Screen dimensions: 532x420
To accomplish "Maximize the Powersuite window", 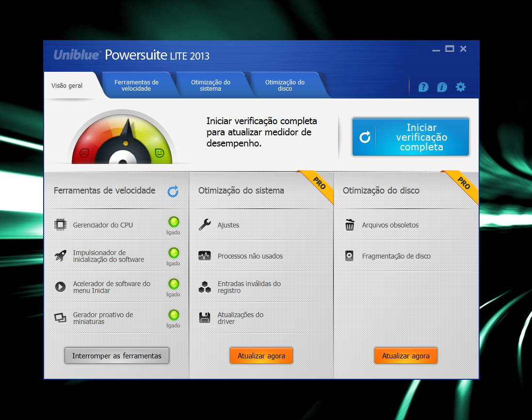I will [x=450, y=49].
